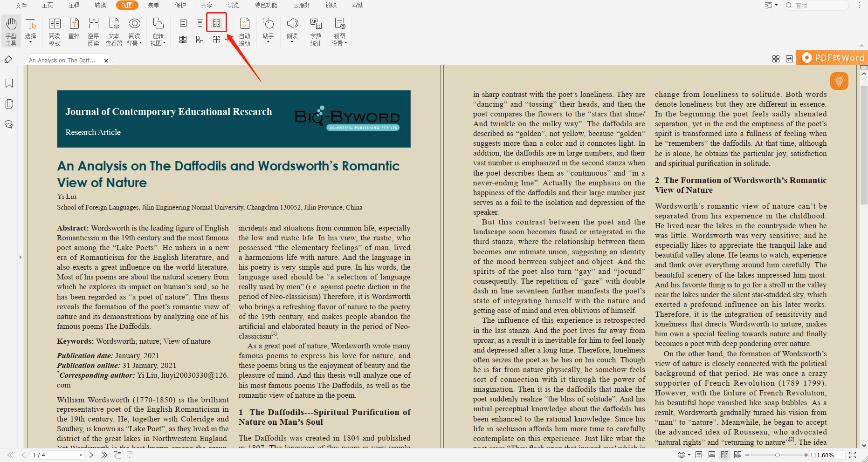Open the 帮助 ribbon tab
This screenshot has height=462, width=868.
point(358,5)
